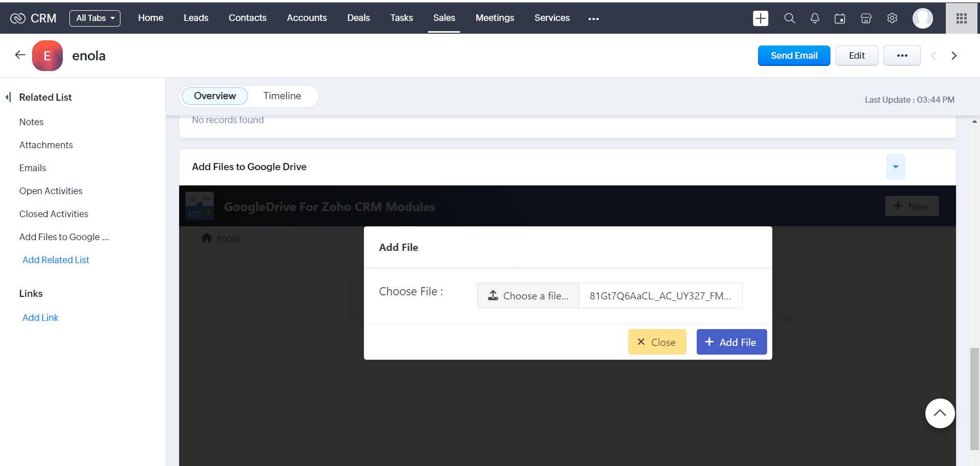Click the scroll-to-top arrow circle

(940, 413)
